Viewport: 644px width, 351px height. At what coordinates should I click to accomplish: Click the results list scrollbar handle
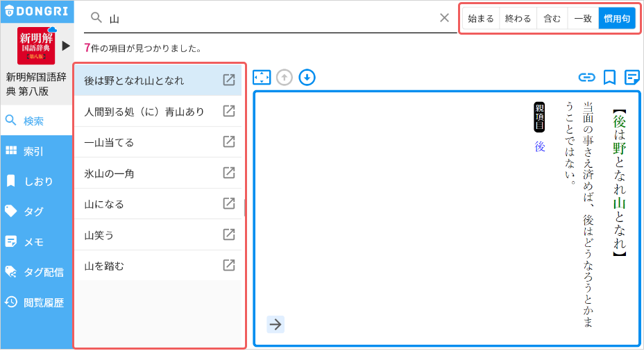[x=244, y=207]
